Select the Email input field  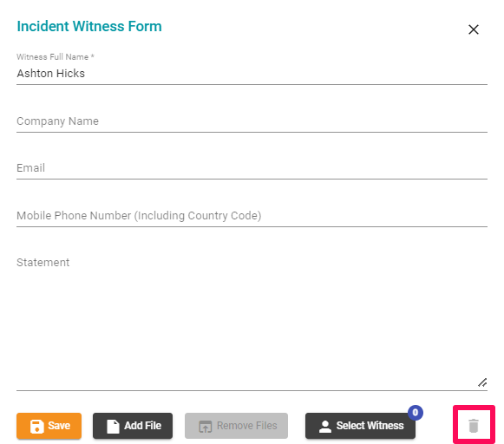252,168
